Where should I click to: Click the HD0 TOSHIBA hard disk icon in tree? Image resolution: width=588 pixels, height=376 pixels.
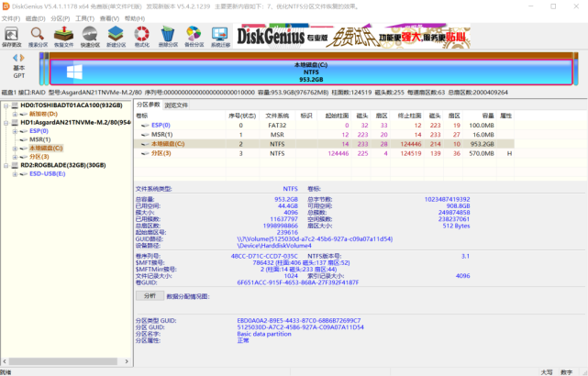tap(15, 105)
